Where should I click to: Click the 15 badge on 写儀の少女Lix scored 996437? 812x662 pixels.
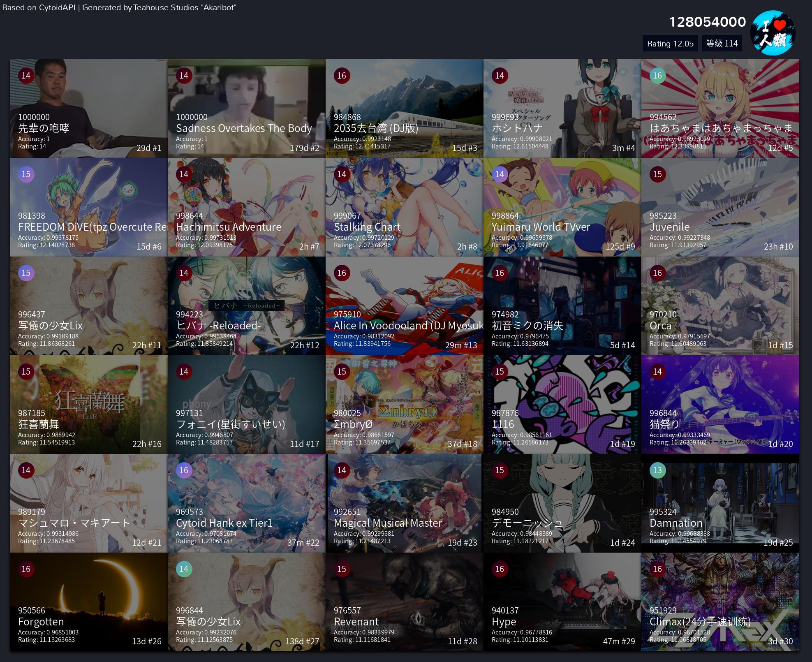coord(26,273)
